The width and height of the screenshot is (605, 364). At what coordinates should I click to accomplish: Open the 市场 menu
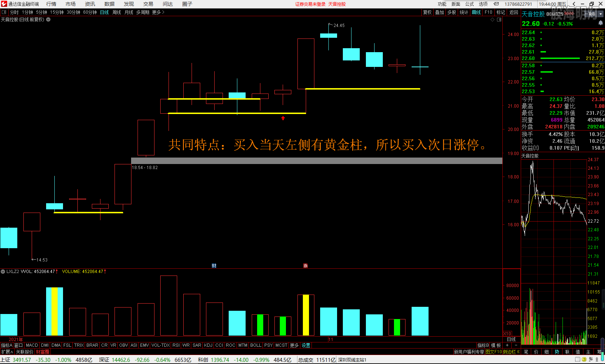pyautogui.click(x=71, y=4)
